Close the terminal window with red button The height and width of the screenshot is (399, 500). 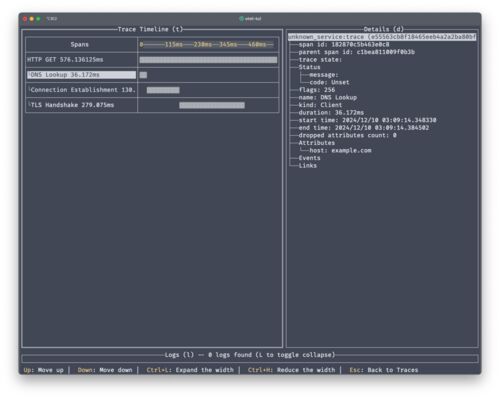tap(25, 19)
